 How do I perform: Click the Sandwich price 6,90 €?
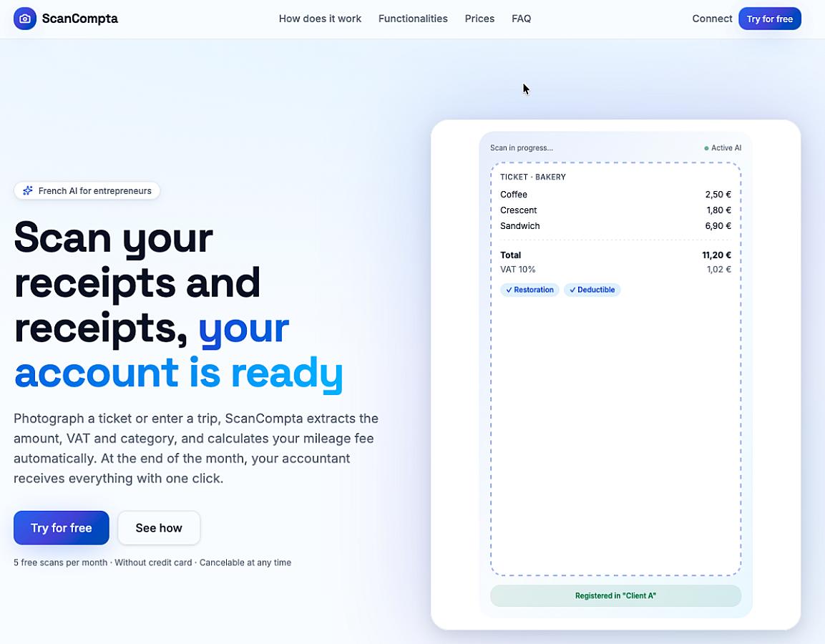pos(718,225)
